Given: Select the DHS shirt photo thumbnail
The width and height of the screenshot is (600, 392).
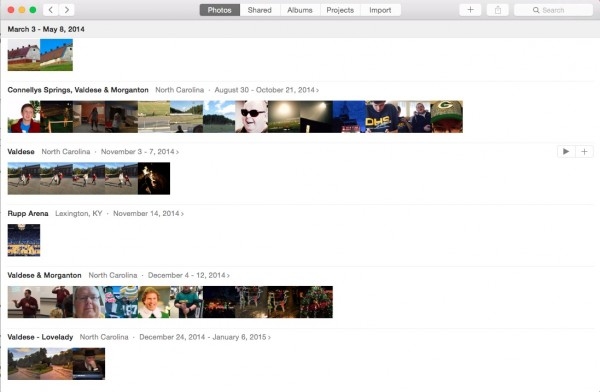Looking at the screenshot, I should click(382, 117).
